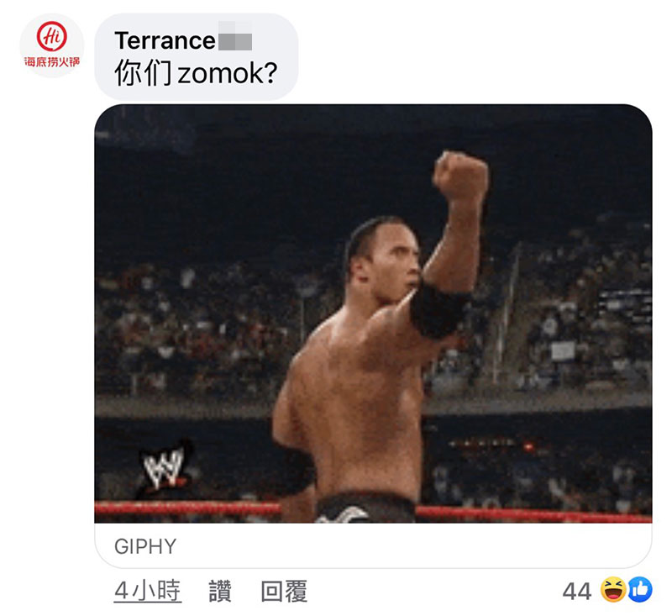This screenshot has height=616, width=672.
Task: Click the word zomok? in comment
Action: point(228,73)
